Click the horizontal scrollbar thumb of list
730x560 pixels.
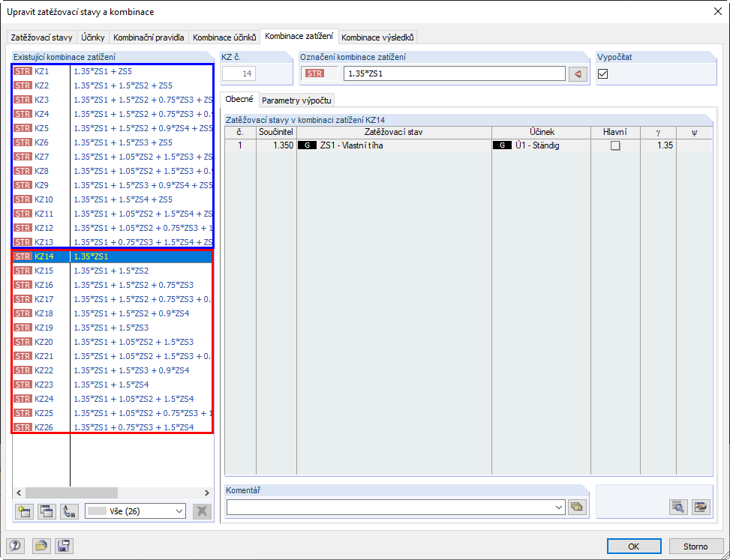coord(72,493)
